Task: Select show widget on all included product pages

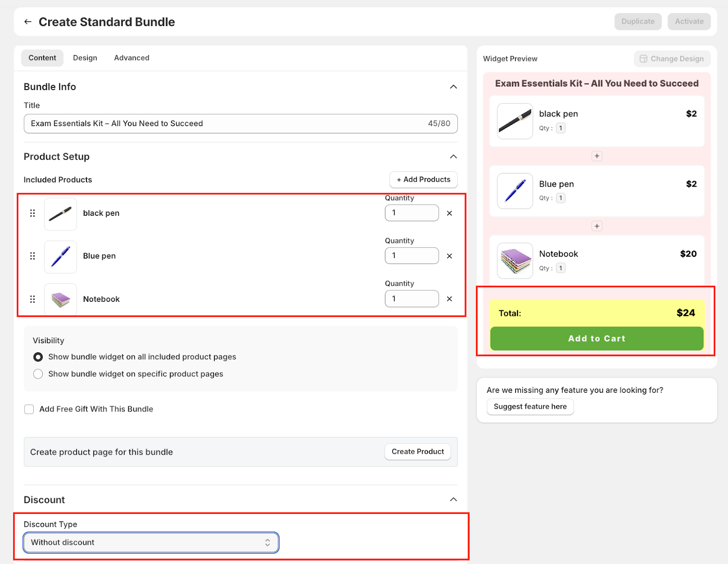Action: (38, 357)
